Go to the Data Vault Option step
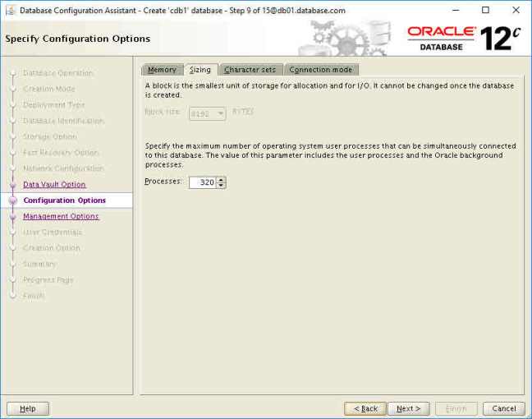 54,185
